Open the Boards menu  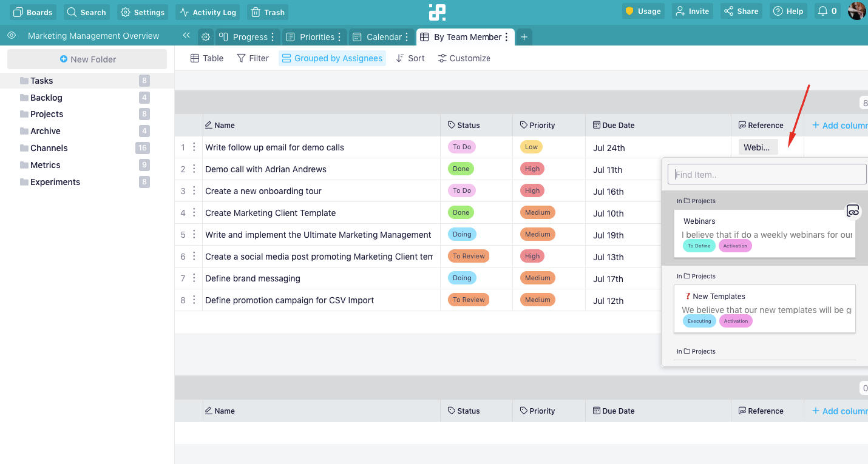click(33, 12)
